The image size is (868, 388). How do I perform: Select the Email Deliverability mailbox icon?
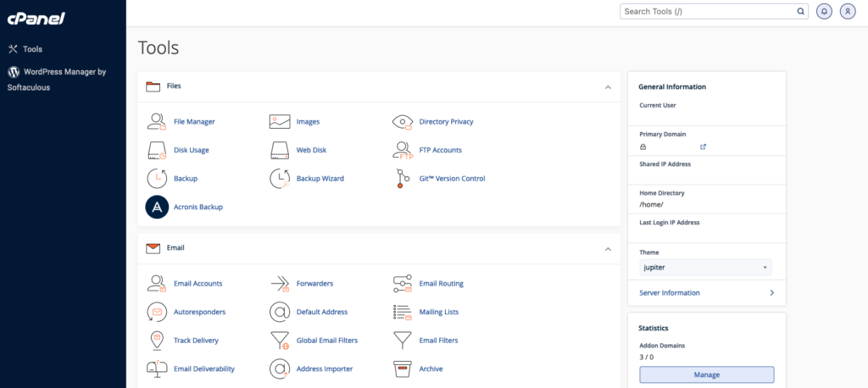[x=157, y=369]
